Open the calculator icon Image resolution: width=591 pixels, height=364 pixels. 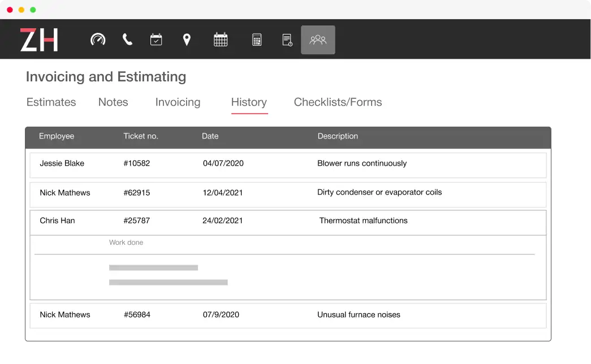[x=257, y=40]
